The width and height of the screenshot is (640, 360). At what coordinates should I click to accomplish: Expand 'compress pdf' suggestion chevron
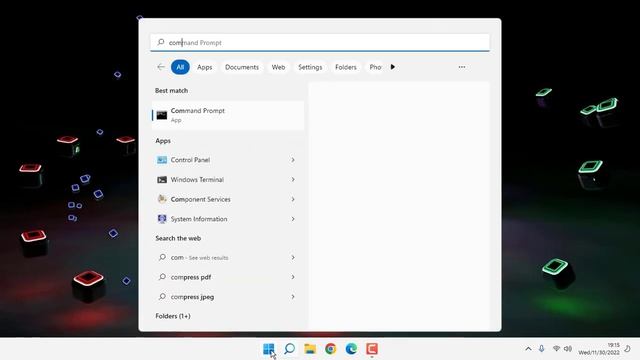pyautogui.click(x=293, y=277)
